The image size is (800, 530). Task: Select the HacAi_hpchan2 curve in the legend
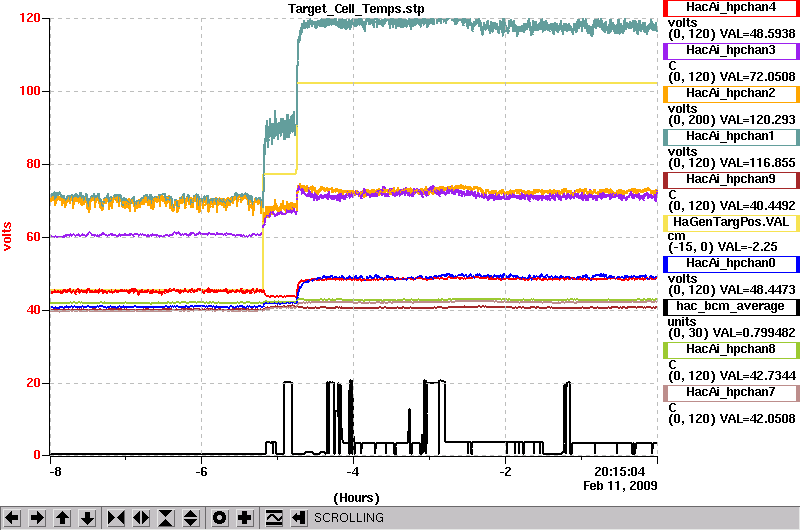point(731,93)
